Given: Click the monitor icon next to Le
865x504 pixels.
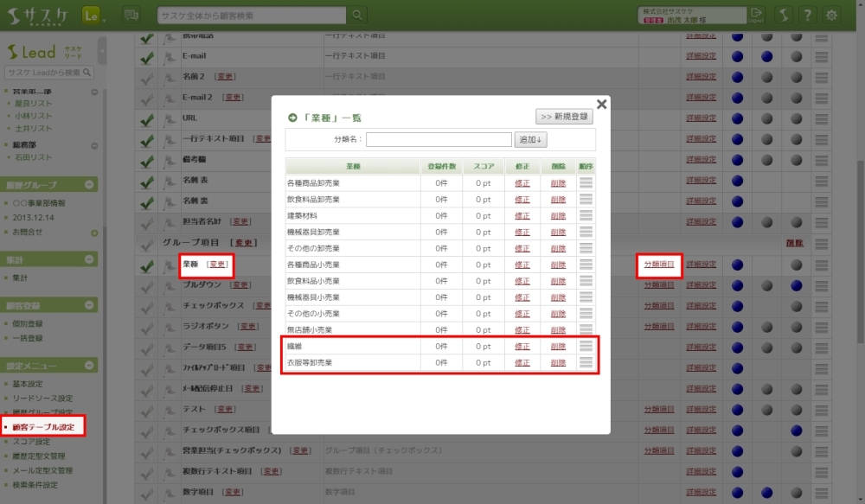Looking at the screenshot, I should 131,15.
